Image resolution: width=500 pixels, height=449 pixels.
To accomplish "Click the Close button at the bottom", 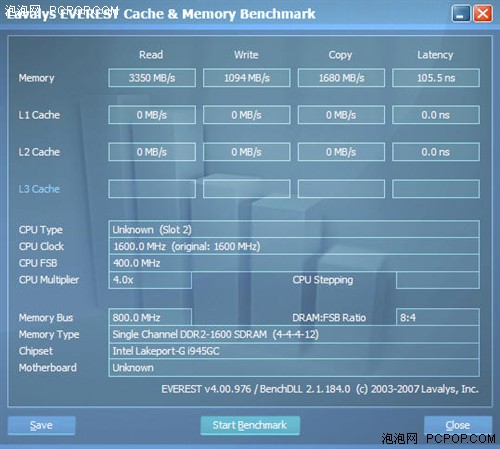I will click(458, 425).
